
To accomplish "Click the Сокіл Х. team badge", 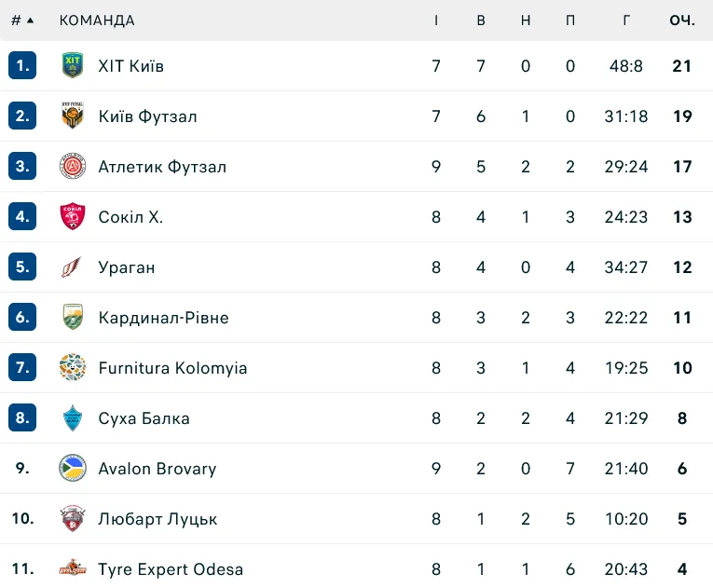I will [x=73, y=216].
